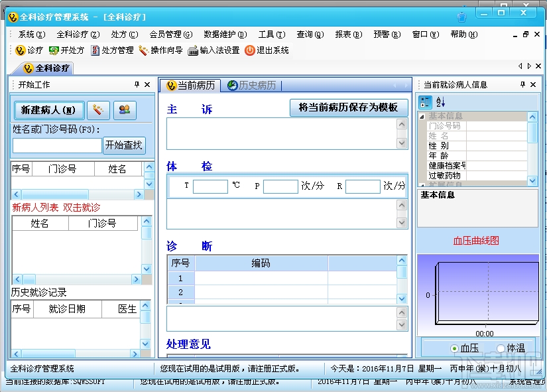Click the 门诊号 column header in search results
The image size is (547, 392).
[63, 169]
